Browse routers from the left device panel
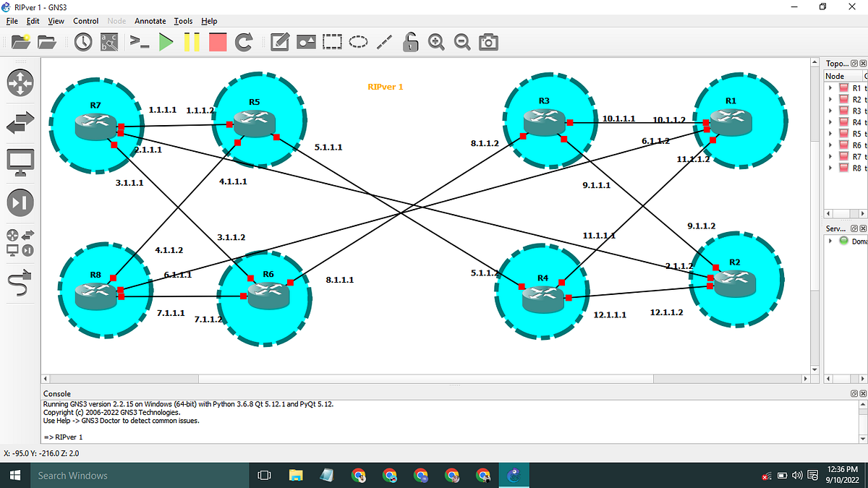This screenshot has height=488, width=868. coord(20,83)
